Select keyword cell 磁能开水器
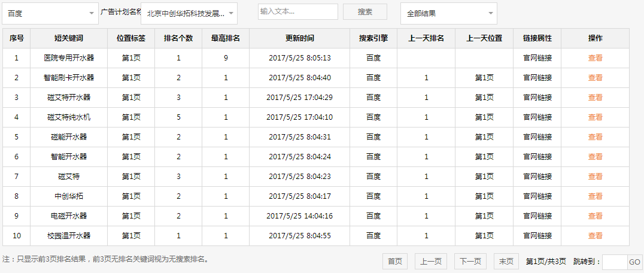This screenshot has height=273, width=644. tap(69, 136)
